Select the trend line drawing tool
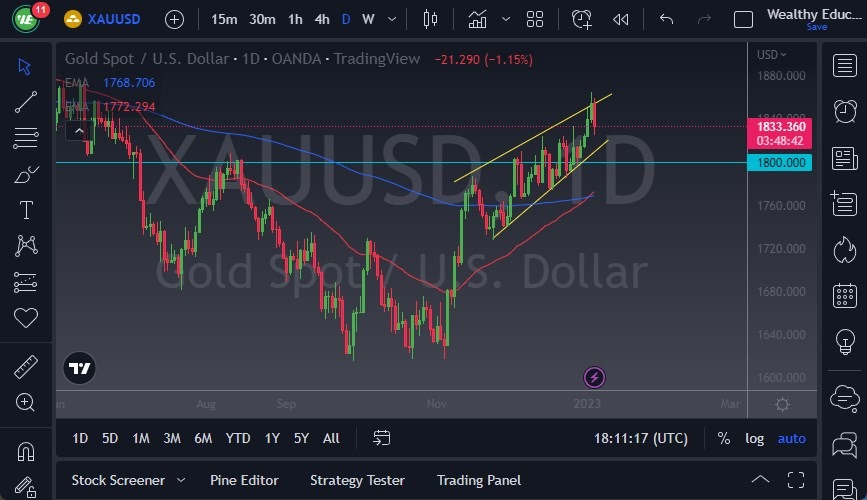867x500 pixels. tap(26, 102)
